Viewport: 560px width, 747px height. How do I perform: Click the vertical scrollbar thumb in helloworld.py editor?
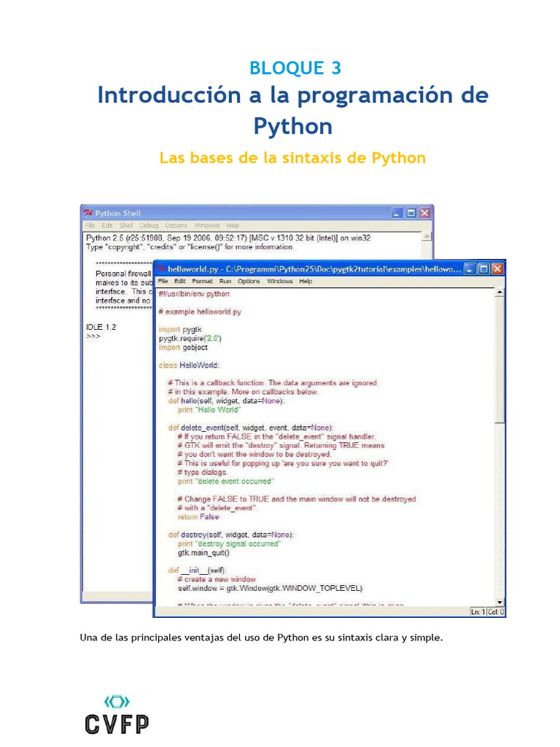pos(499,360)
